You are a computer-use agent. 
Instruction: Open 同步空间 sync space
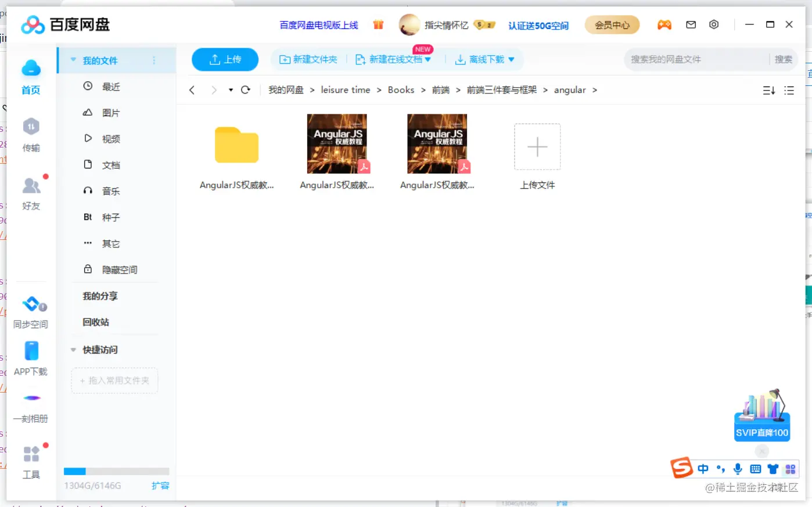click(x=31, y=312)
